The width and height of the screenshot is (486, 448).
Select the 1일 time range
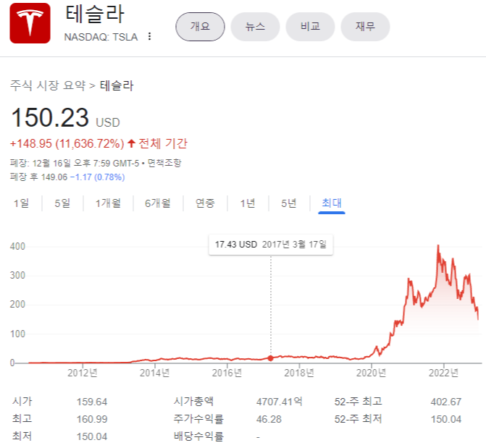pyautogui.click(x=22, y=203)
